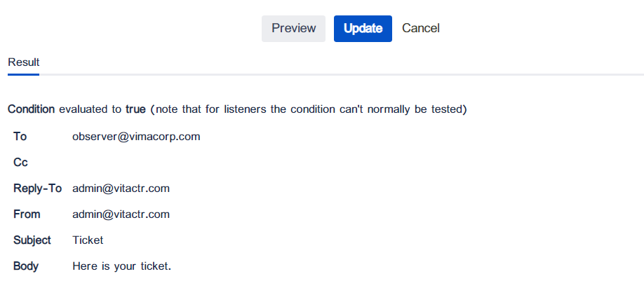Image resolution: width=644 pixels, height=288 pixels.
Task: Click the From field label
Action: 27,214
